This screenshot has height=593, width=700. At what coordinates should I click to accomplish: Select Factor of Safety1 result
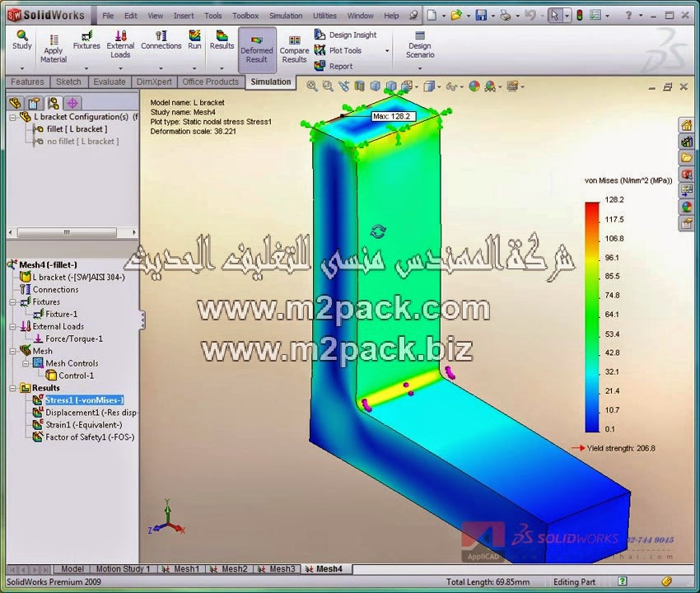[x=90, y=437]
